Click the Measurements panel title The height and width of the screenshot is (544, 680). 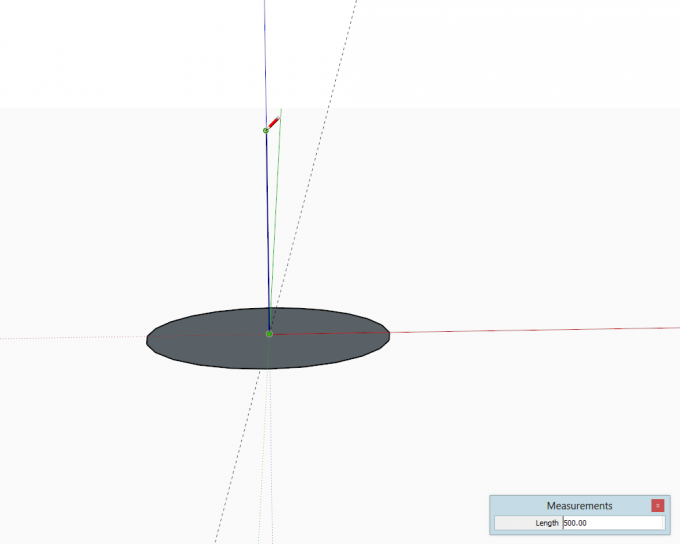coord(579,506)
